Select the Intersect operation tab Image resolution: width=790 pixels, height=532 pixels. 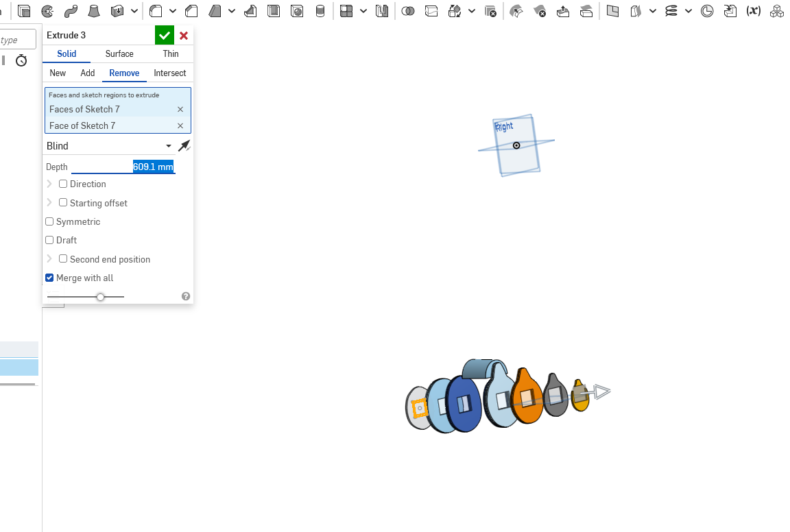pos(170,73)
